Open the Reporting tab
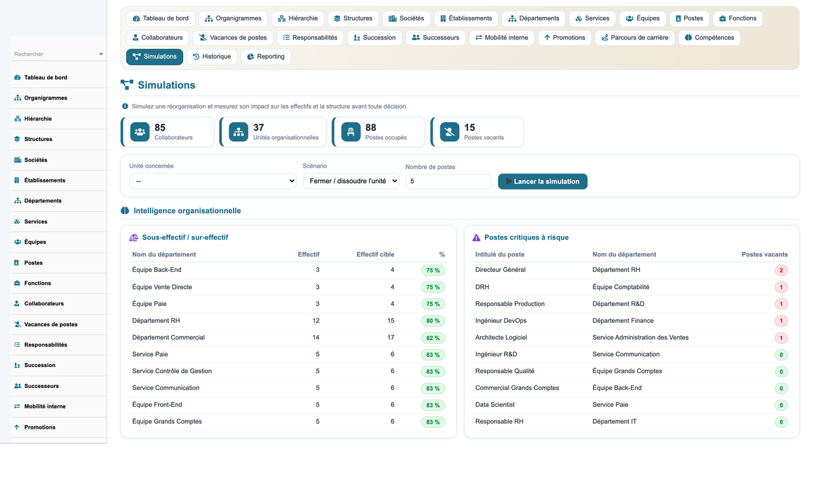Screen dimensions: 814x504 [265, 57]
